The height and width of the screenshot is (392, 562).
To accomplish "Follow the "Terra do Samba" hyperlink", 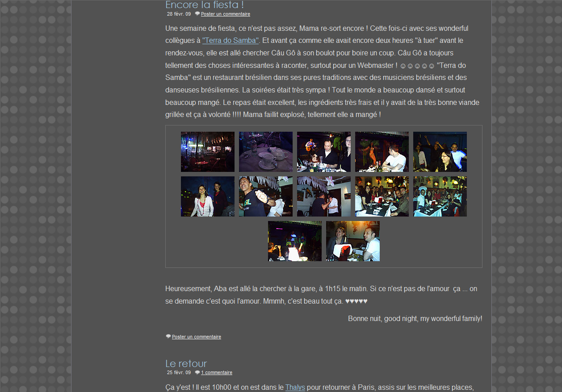I will 231,41.
